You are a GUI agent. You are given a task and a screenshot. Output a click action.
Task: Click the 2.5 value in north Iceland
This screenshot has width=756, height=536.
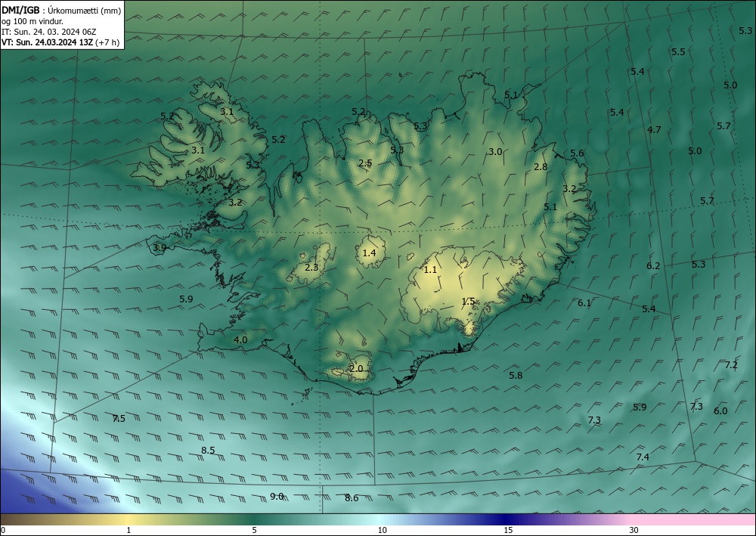point(365,163)
